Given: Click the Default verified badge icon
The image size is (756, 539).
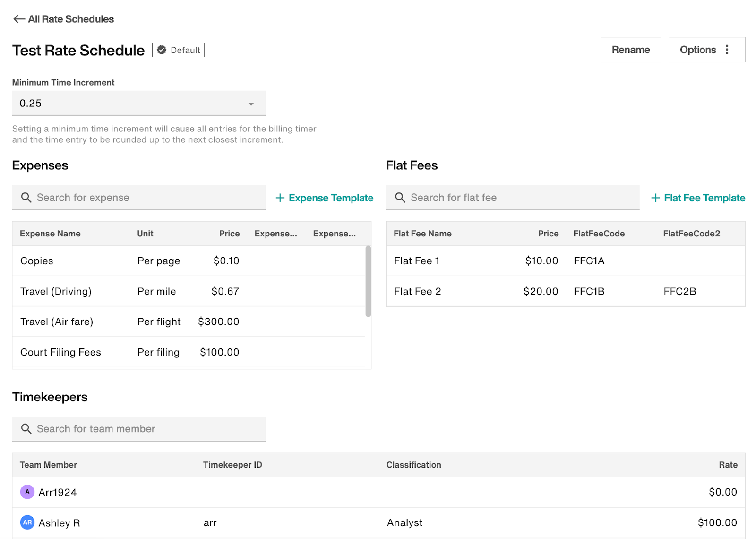Looking at the screenshot, I should pyautogui.click(x=162, y=50).
